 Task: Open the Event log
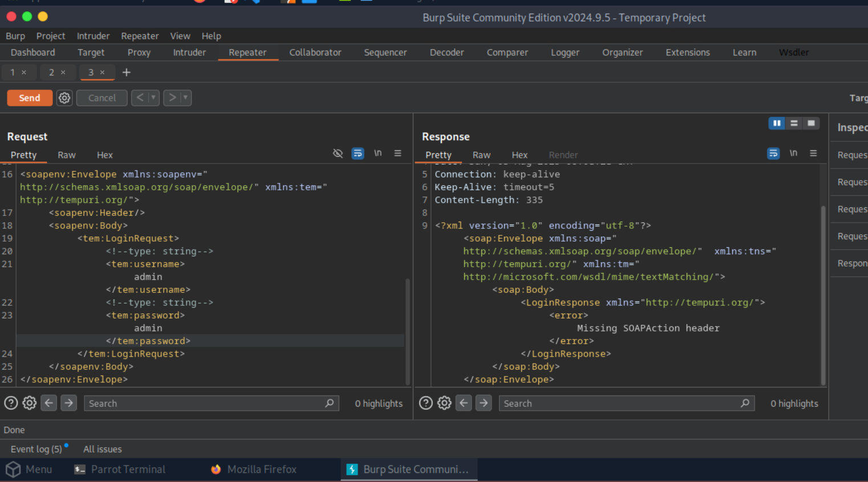36,449
